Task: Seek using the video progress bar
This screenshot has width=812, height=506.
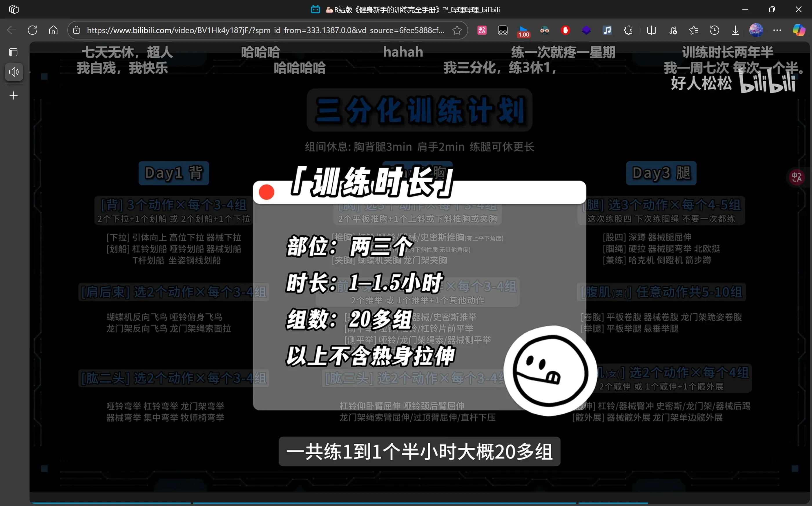Action: tap(419, 503)
